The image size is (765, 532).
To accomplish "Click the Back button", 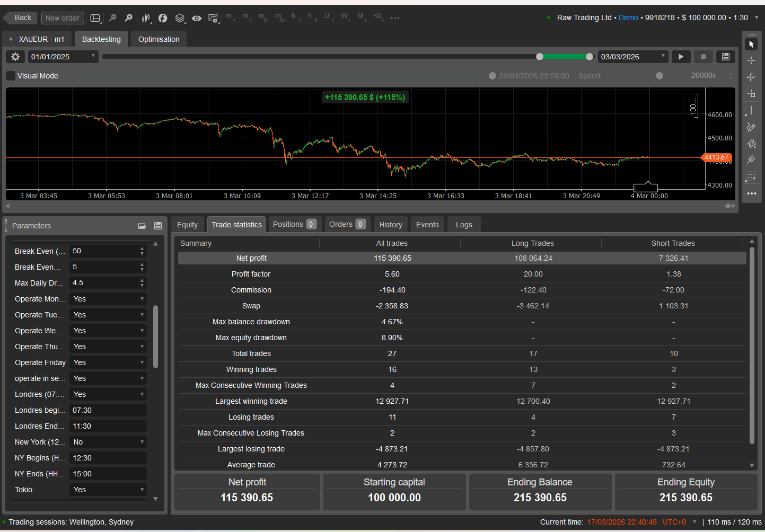I will pos(22,17).
